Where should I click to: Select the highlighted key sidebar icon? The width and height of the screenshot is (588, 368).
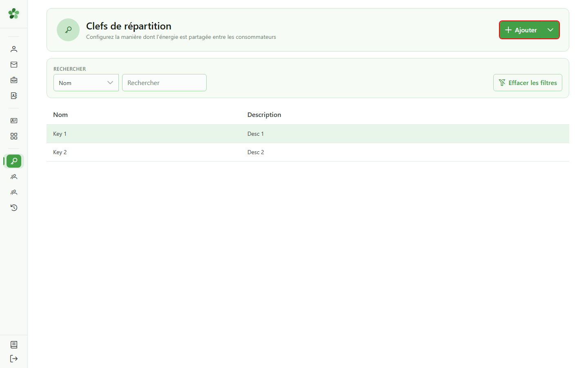click(14, 161)
